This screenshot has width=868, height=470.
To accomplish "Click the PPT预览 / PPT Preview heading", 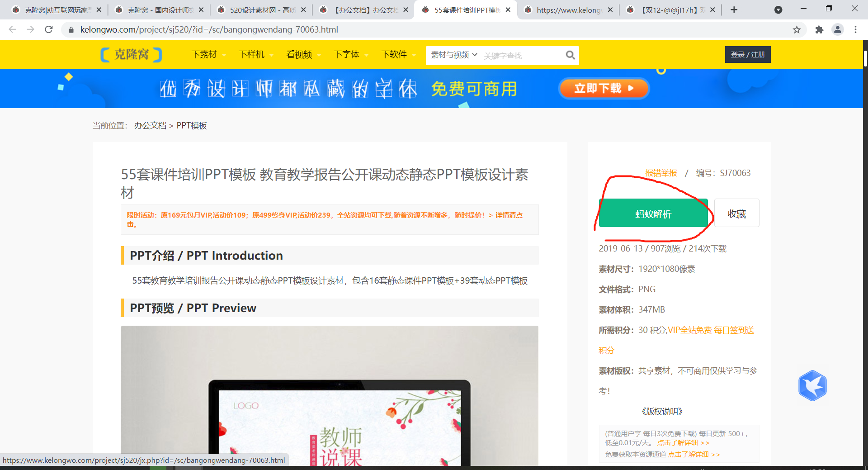I will click(193, 308).
